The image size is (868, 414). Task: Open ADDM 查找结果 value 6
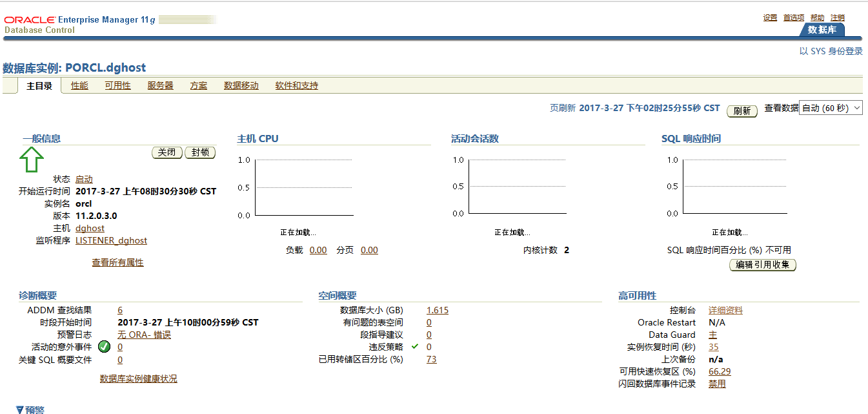(x=120, y=310)
